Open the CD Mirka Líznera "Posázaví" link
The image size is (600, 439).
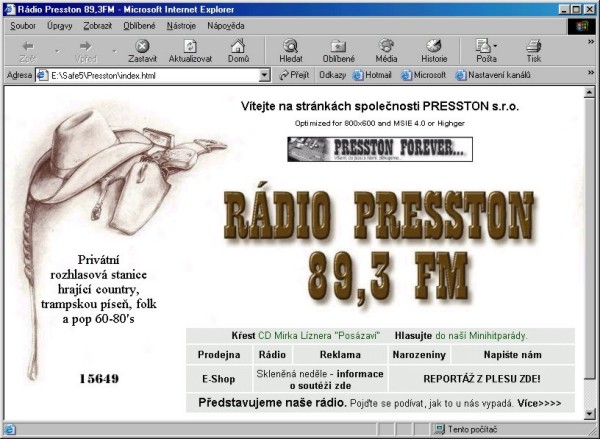pyautogui.click(x=319, y=336)
